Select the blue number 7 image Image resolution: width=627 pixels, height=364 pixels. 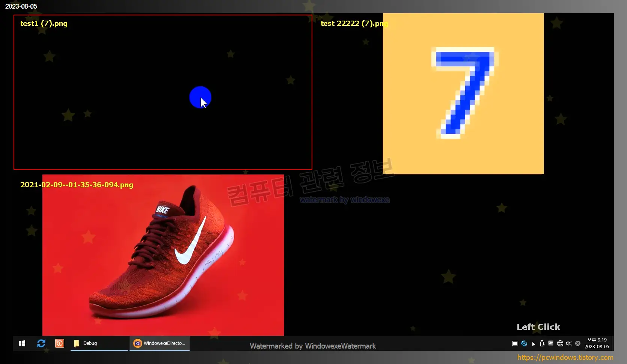463,93
